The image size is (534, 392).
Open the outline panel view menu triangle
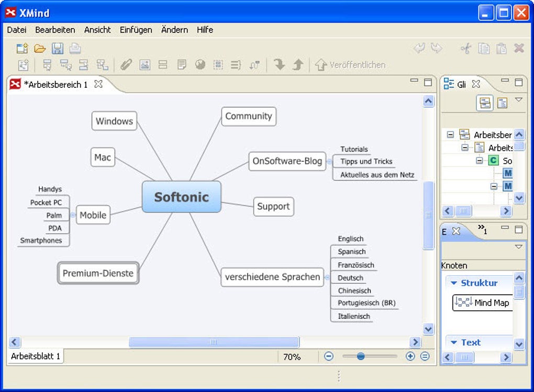pyautogui.click(x=518, y=99)
